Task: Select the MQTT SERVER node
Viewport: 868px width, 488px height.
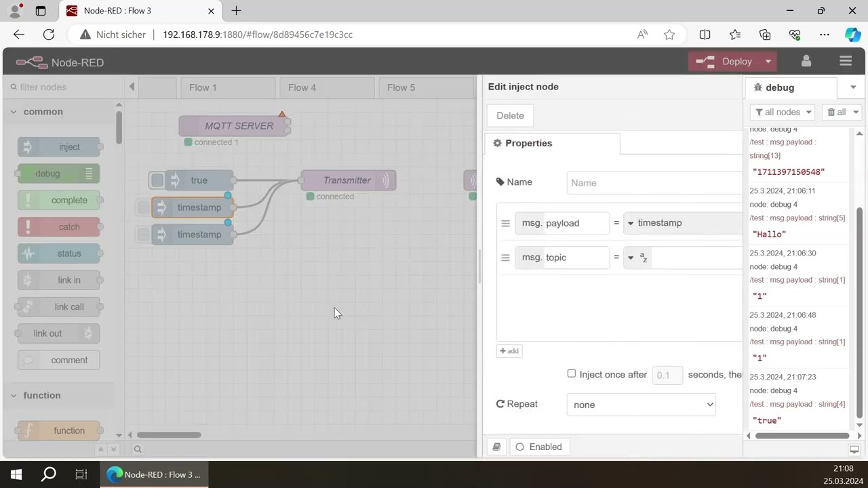Action: tap(235, 125)
